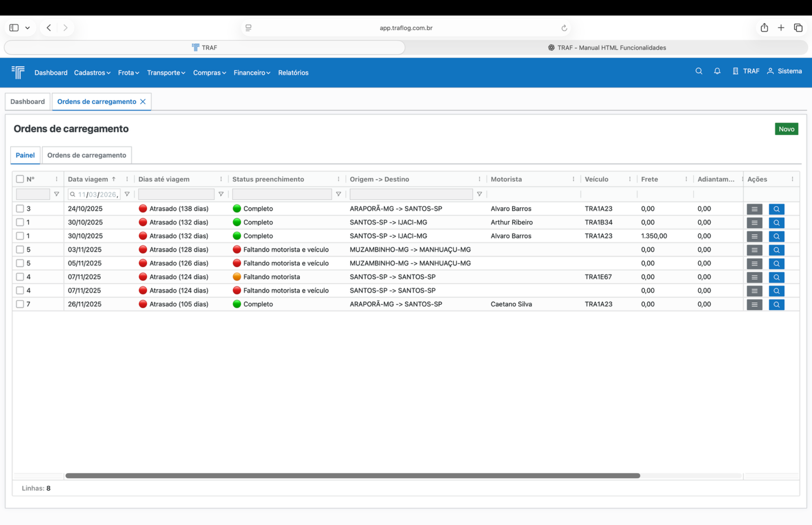Click filter funnel icon of Nº column
812x525 pixels.
[x=56, y=194]
